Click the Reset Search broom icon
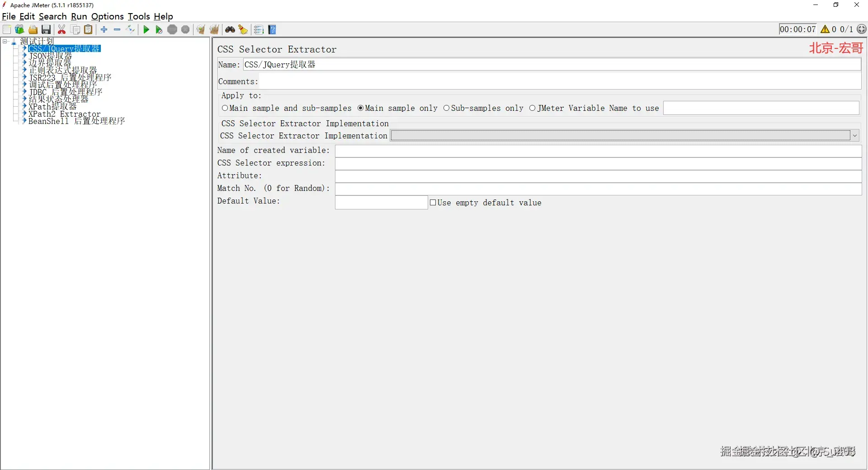This screenshot has width=868, height=470. coord(243,30)
